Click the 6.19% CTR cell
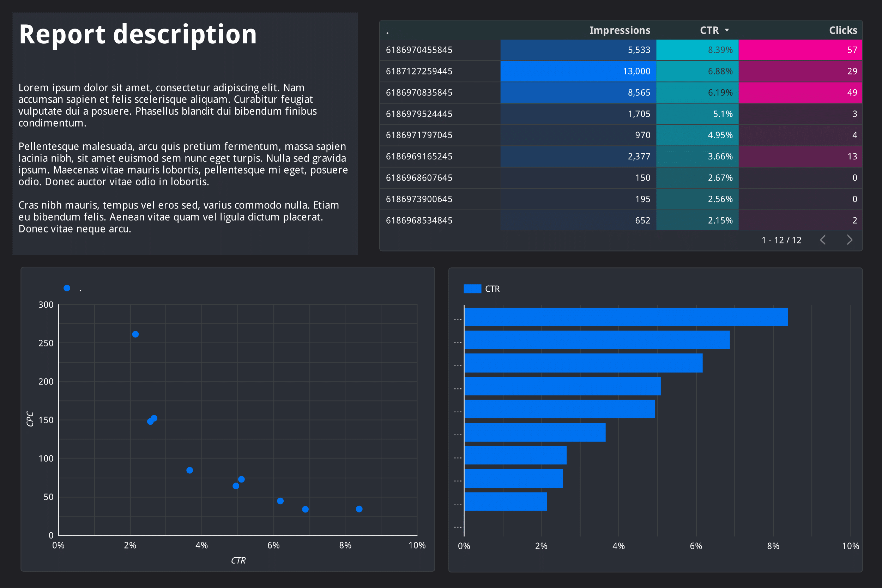882x588 pixels. click(697, 93)
